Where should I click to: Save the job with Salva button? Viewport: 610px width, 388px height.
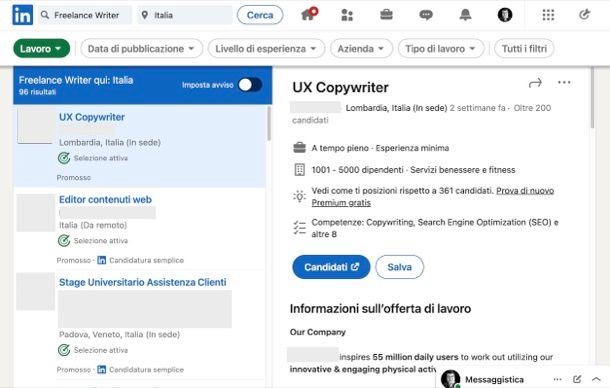pyautogui.click(x=400, y=267)
